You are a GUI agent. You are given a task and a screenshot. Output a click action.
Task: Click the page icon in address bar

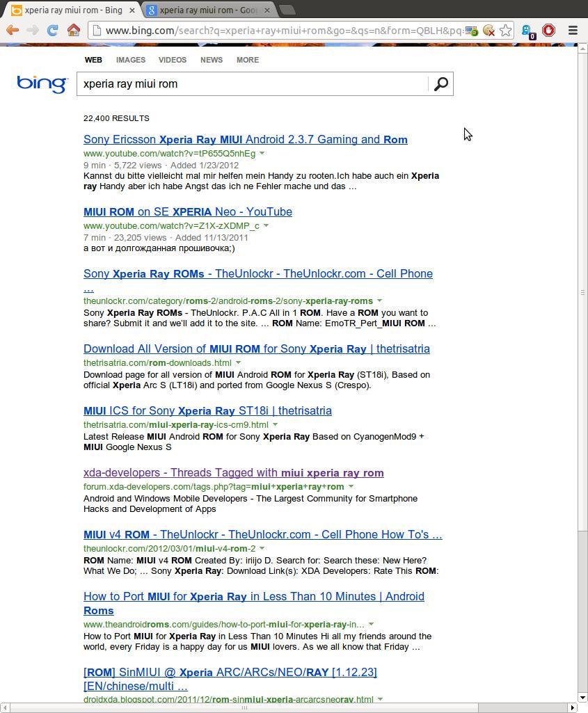(x=96, y=31)
